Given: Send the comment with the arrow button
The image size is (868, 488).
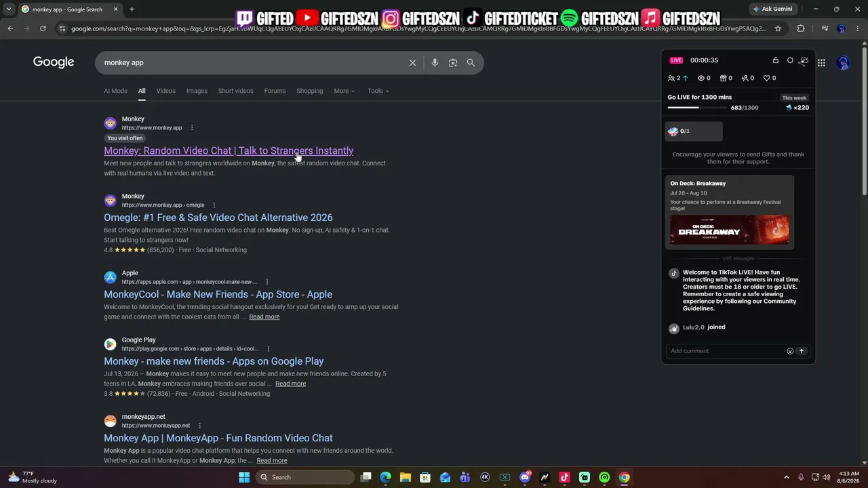Looking at the screenshot, I should pyautogui.click(x=802, y=351).
